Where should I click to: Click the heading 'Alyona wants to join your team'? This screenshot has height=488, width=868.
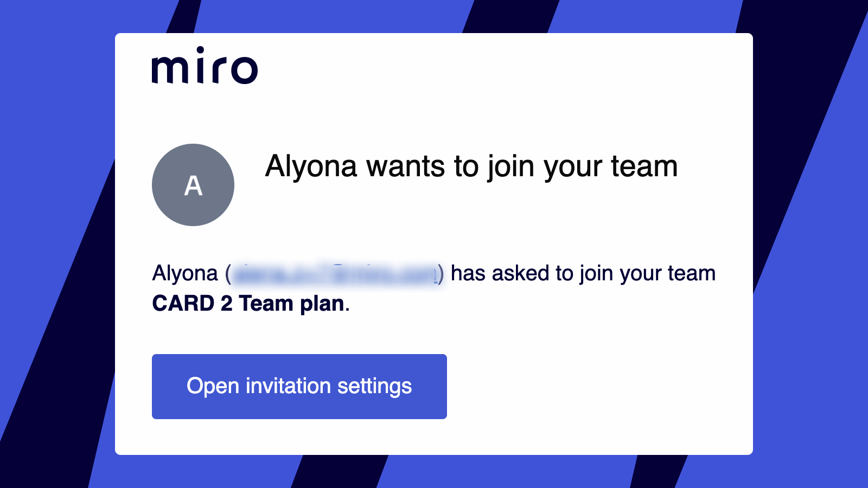coord(471,166)
